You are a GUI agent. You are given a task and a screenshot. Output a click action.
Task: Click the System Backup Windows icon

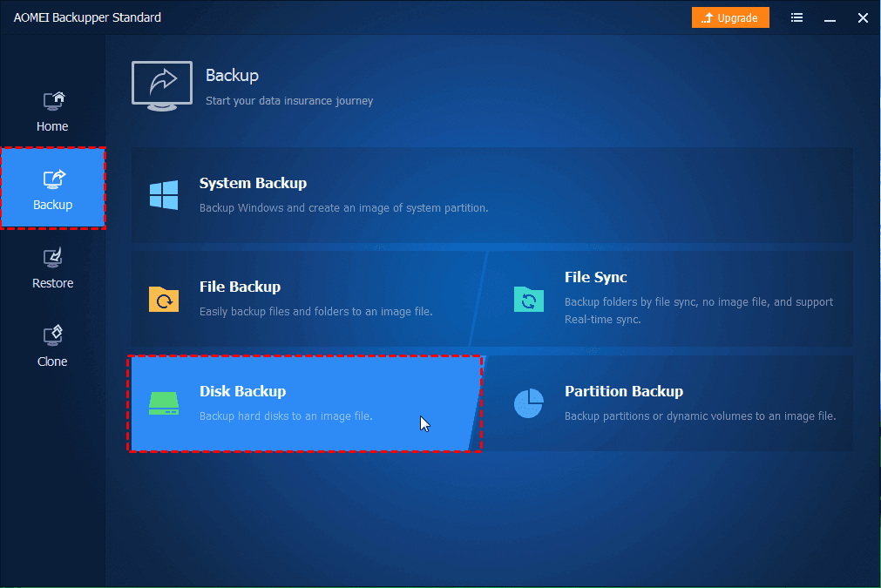point(162,194)
